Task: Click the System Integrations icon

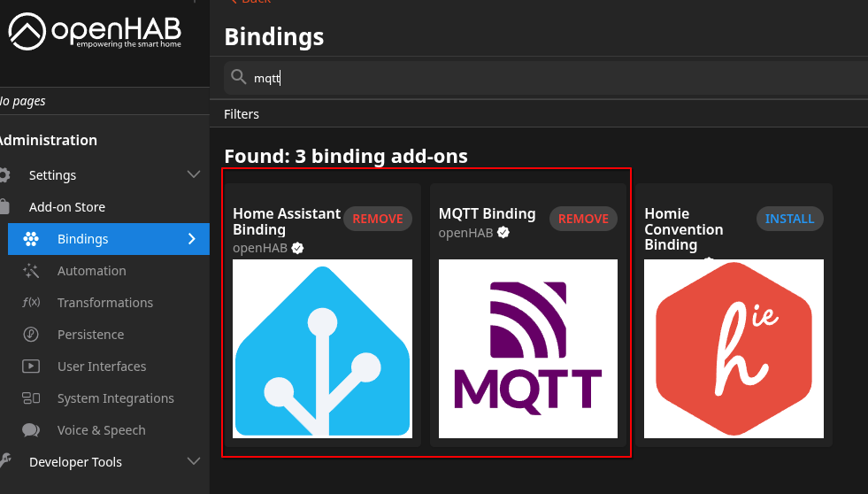Action: (x=31, y=398)
